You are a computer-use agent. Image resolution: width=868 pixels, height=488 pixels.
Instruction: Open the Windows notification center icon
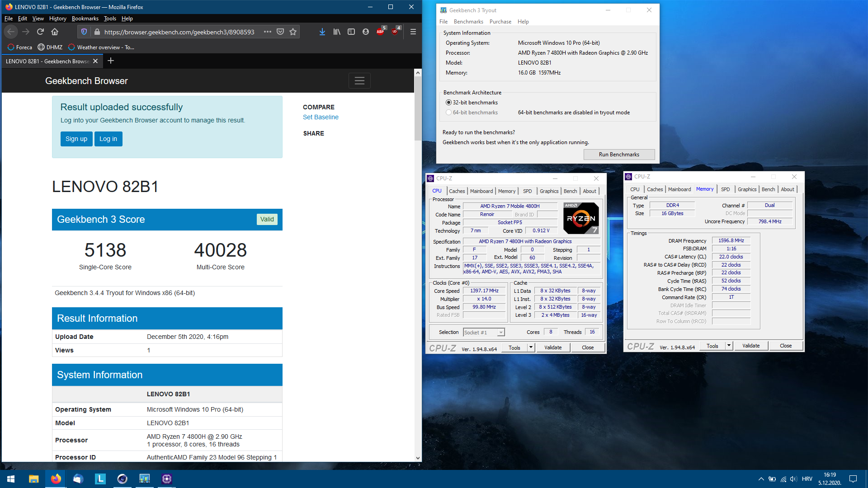pos(853,479)
